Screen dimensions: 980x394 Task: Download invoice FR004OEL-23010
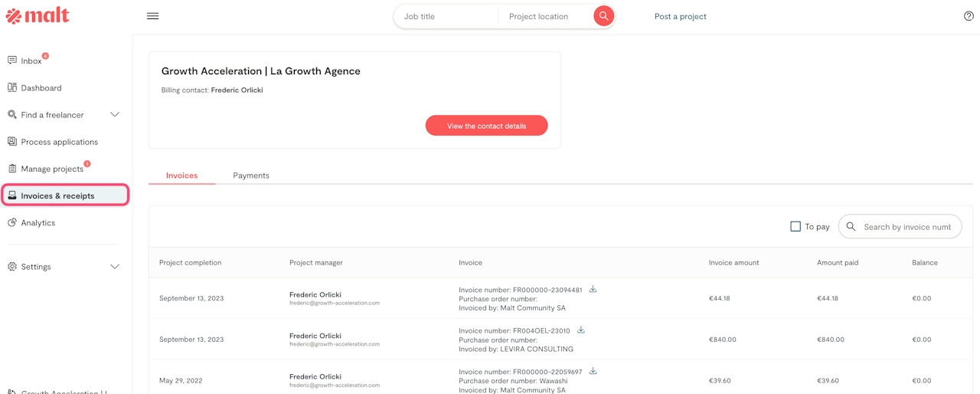click(580, 330)
